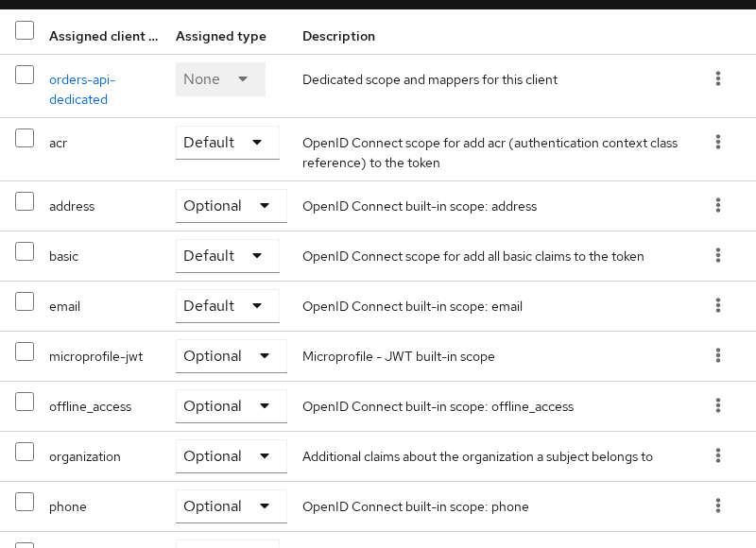This screenshot has height=548, width=756.
Task: Open assigned type dropdown for phone
Action: pos(232,506)
